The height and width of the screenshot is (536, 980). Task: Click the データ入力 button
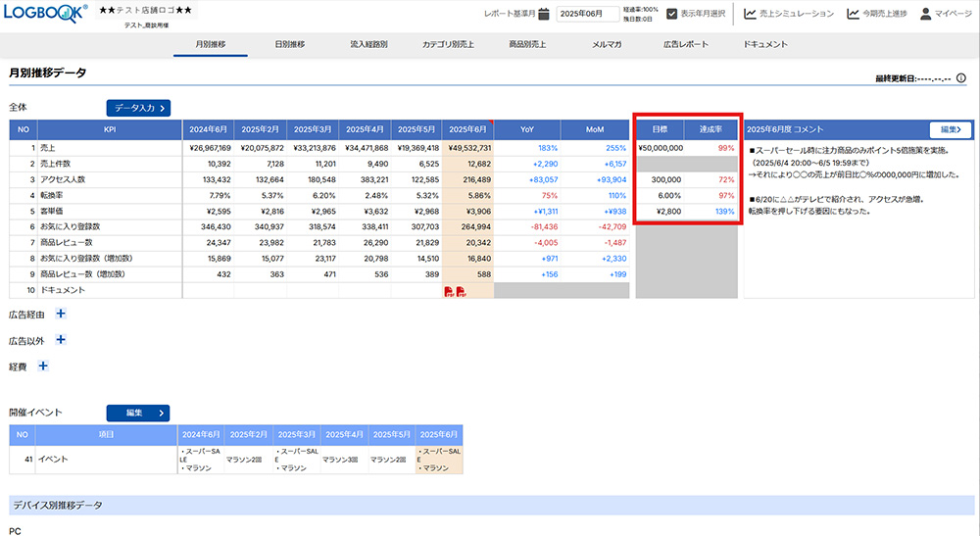pyautogui.click(x=138, y=108)
